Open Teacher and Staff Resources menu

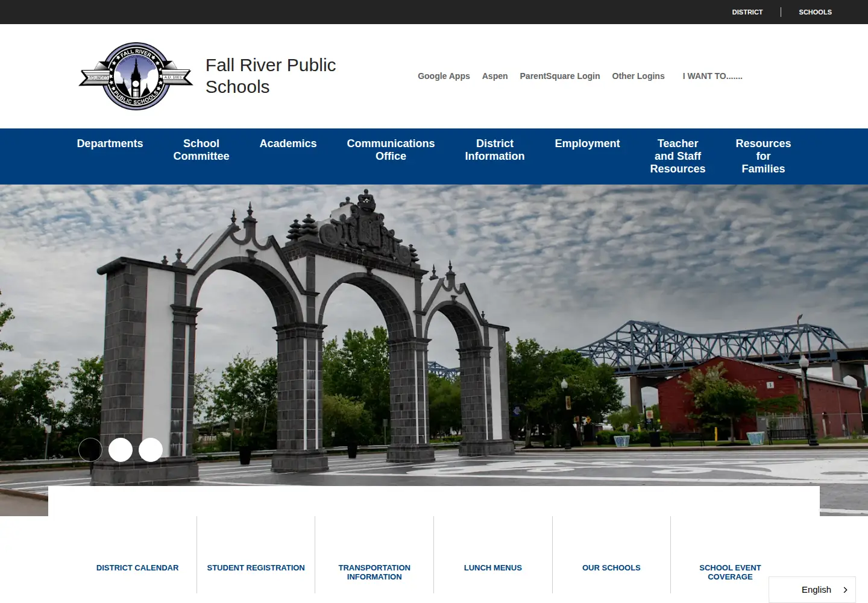tap(678, 156)
